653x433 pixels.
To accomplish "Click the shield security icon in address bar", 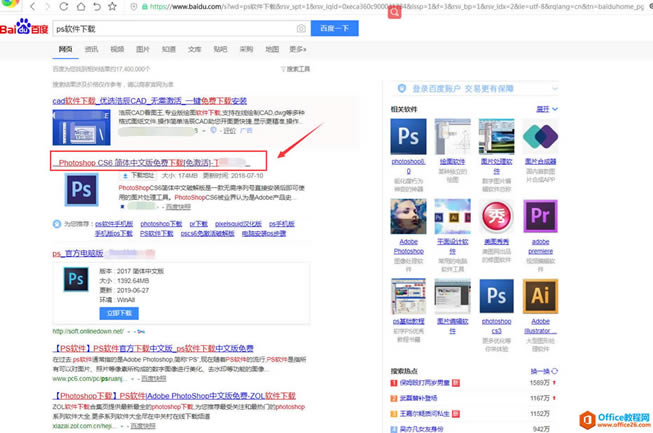I will click(x=134, y=7).
